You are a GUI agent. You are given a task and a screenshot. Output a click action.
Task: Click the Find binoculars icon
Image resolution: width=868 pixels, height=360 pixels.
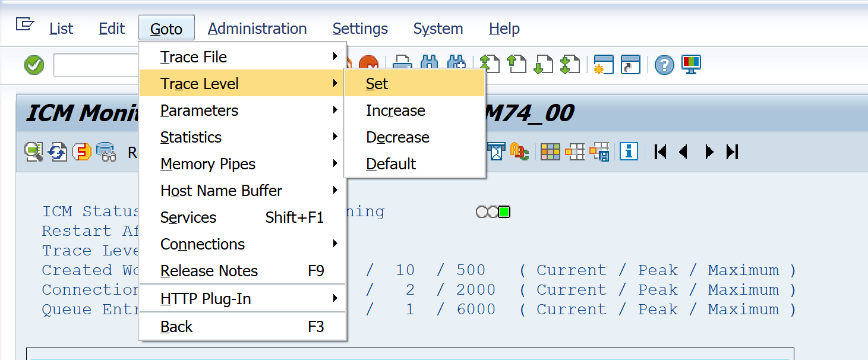point(429,65)
